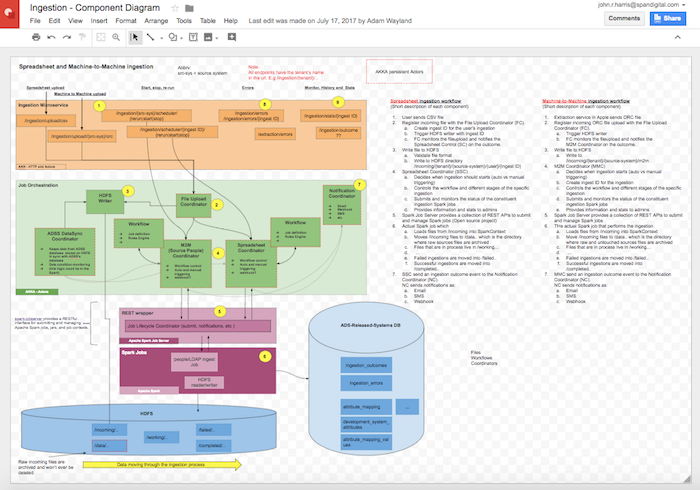
Task: Undo the last action
Action: (x=51, y=37)
